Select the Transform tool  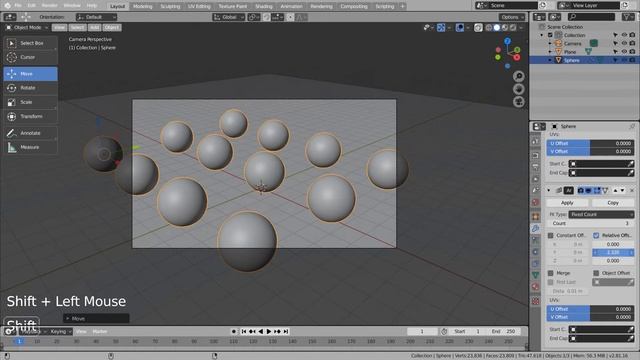(x=30, y=116)
